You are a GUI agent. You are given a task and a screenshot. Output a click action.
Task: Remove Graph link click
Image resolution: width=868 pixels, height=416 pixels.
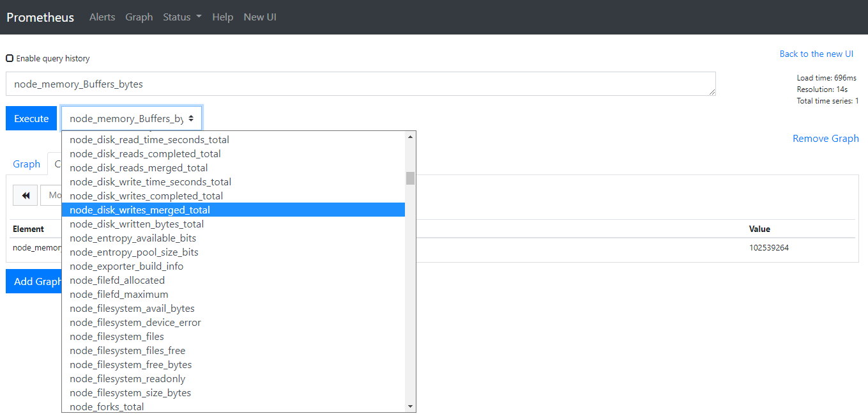tap(826, 138)
